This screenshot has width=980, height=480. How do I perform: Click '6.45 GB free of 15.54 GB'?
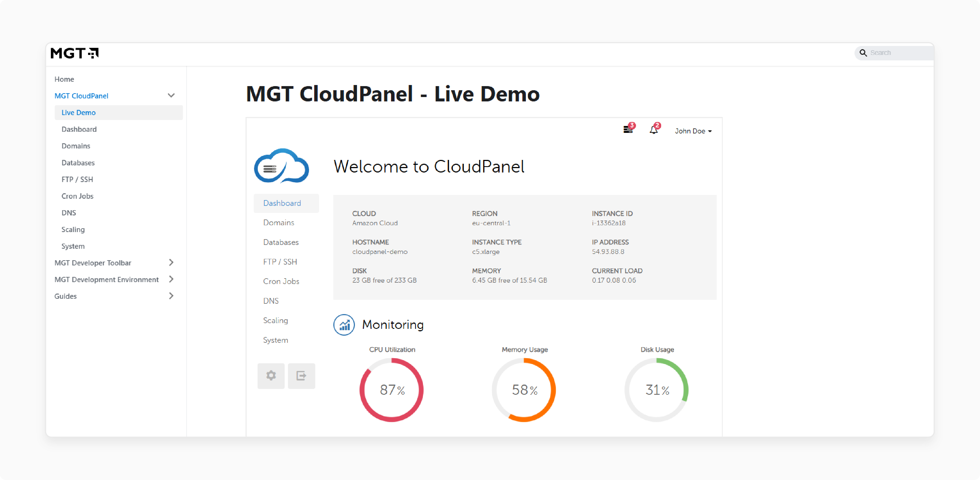pyautogui.click(x=509, y=280)
